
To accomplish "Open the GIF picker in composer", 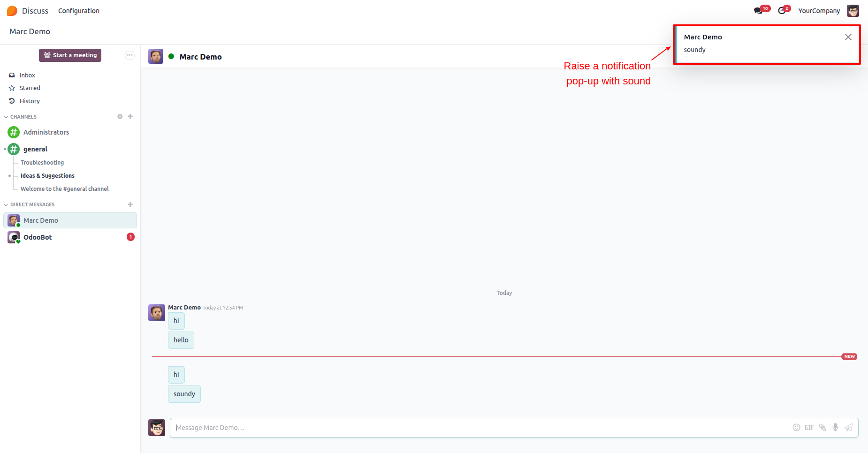I will [x=809, y=427].
